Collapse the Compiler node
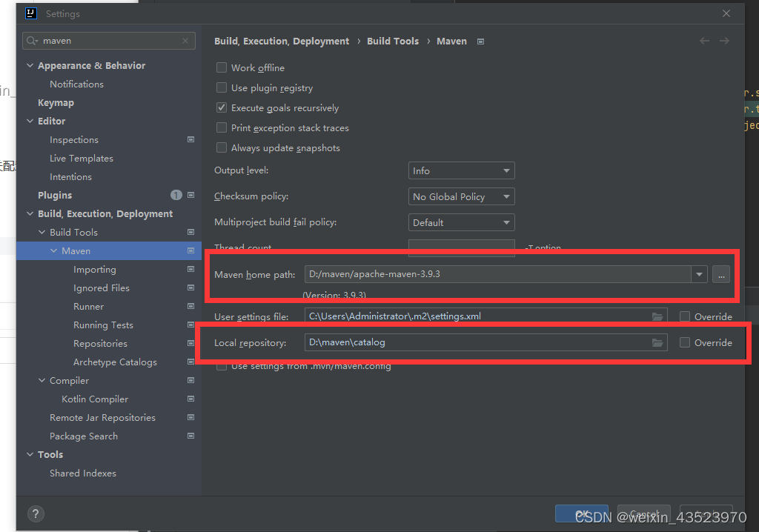Image resolution: width=759 pixels, height=532 pixels. [x=42, y=381]
